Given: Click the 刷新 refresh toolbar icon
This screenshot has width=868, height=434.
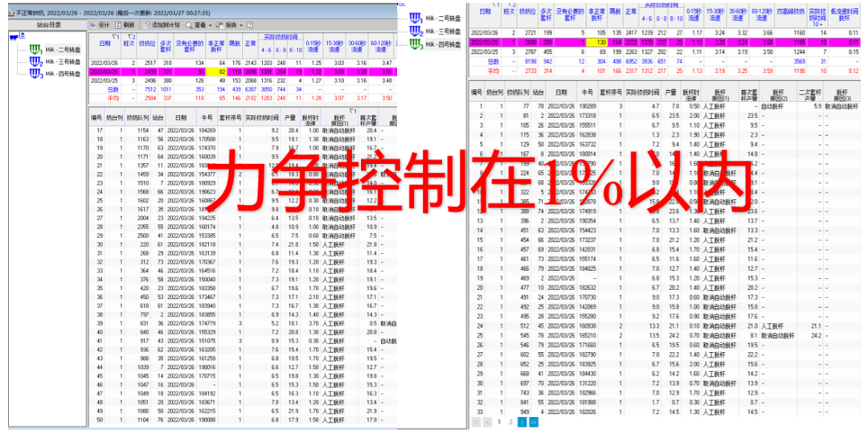Looking at the screenshot, I should 118,25.
